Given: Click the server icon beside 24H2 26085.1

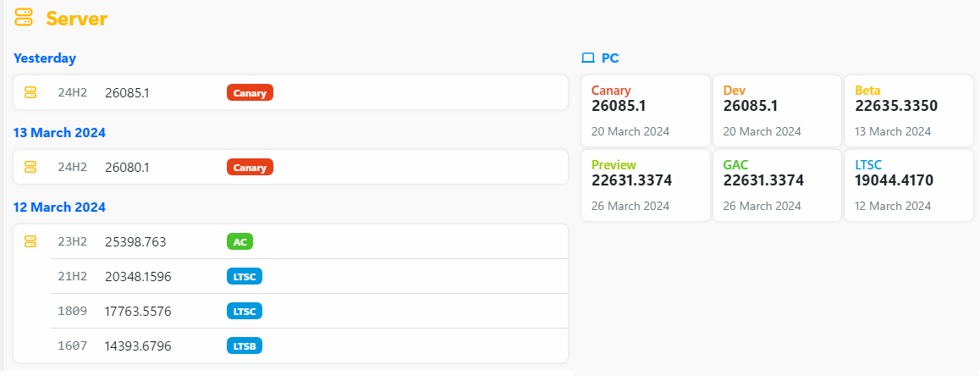Looking at the screenshot, I should 30,92.
